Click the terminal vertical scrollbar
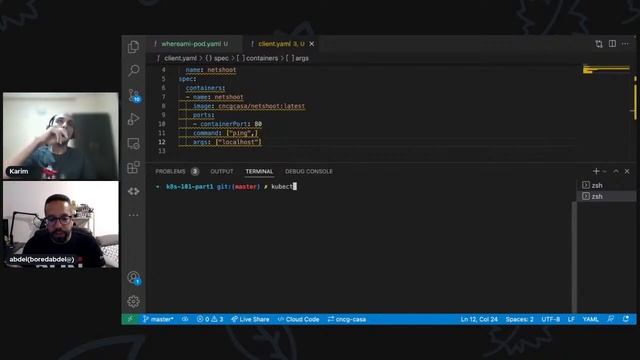Viewport: 640px width, 360px height. [574, 257]
